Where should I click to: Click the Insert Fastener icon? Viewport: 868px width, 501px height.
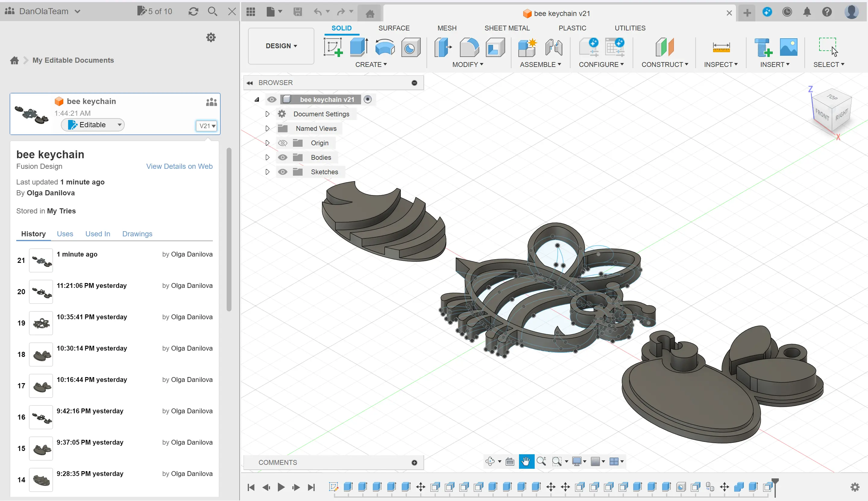coord(763,47)
